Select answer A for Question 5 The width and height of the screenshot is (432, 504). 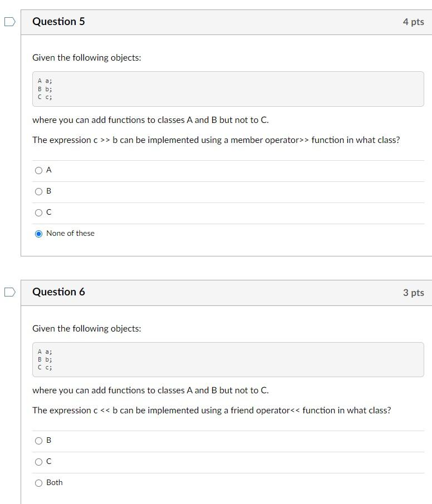click(39, 170)
